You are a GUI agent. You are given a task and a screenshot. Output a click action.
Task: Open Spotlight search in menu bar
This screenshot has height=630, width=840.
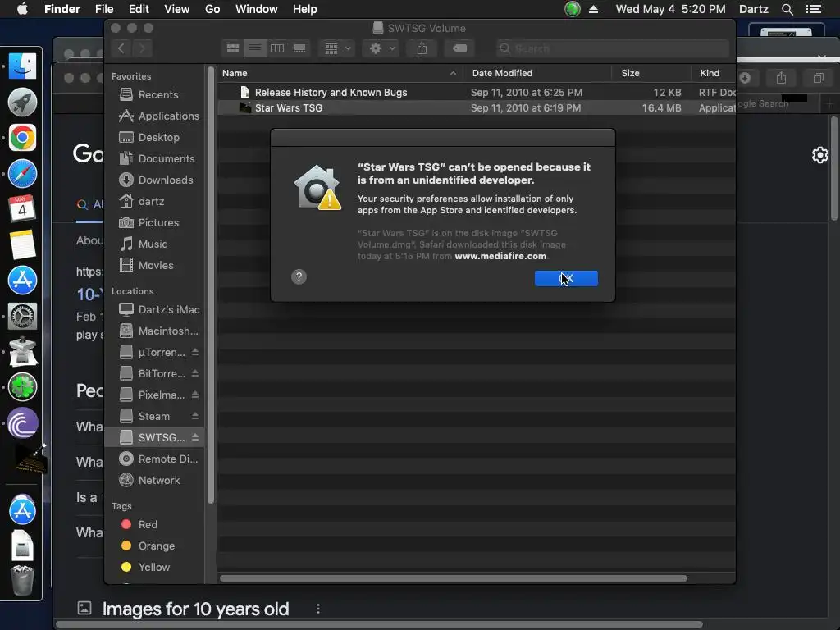pos(787,9)
